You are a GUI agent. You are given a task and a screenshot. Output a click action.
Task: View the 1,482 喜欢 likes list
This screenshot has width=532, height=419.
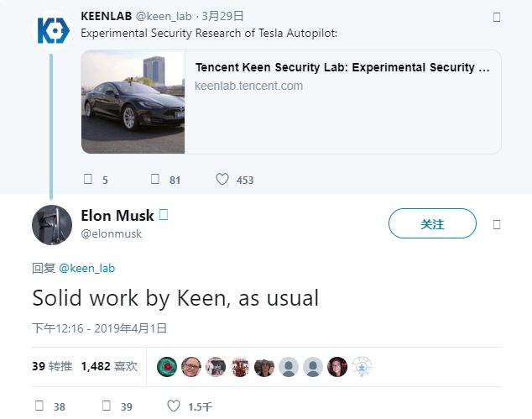pos(109,366)
